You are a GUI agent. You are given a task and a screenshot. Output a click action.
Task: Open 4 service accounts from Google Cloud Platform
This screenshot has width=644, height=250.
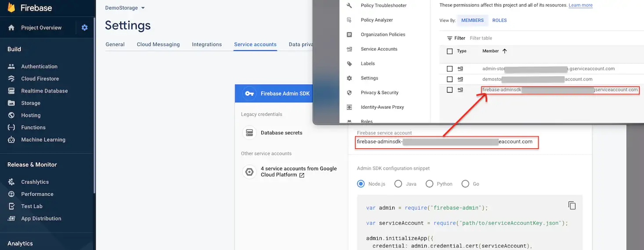click(298, 171)
